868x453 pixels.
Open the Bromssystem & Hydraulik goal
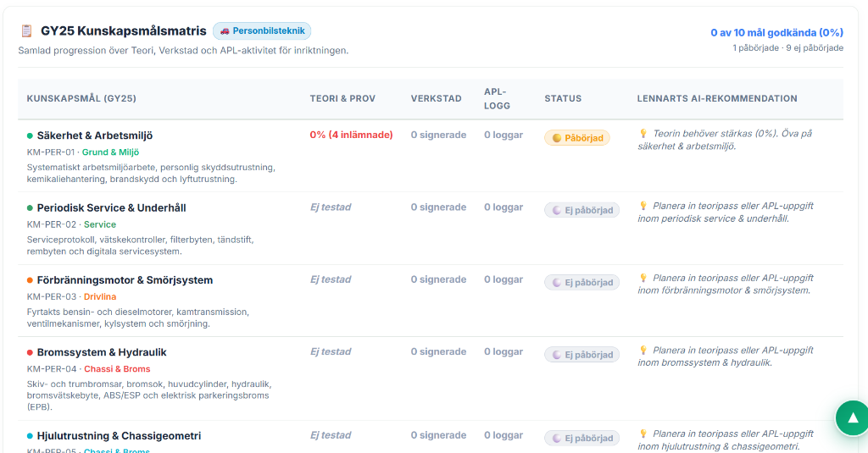[102, 352]
